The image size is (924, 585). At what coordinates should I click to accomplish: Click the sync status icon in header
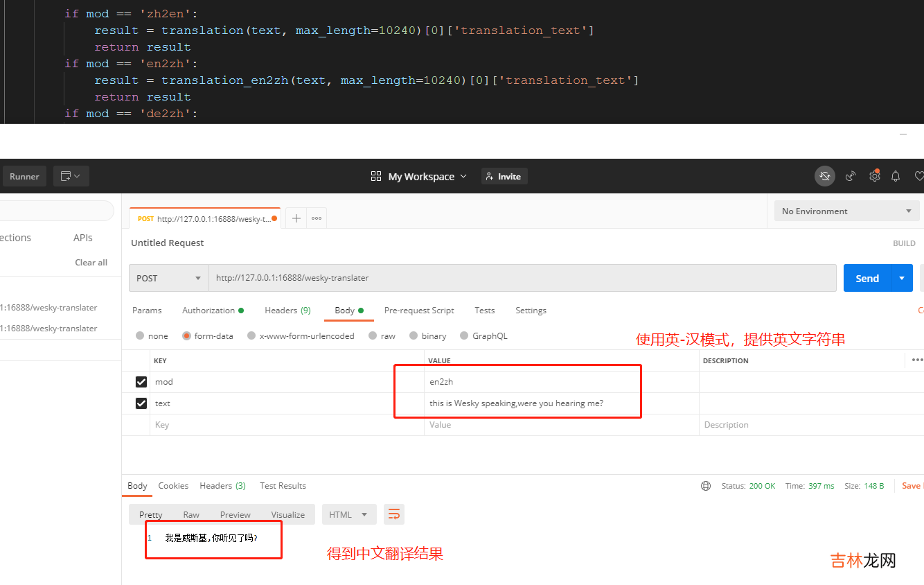click(824, 177)
